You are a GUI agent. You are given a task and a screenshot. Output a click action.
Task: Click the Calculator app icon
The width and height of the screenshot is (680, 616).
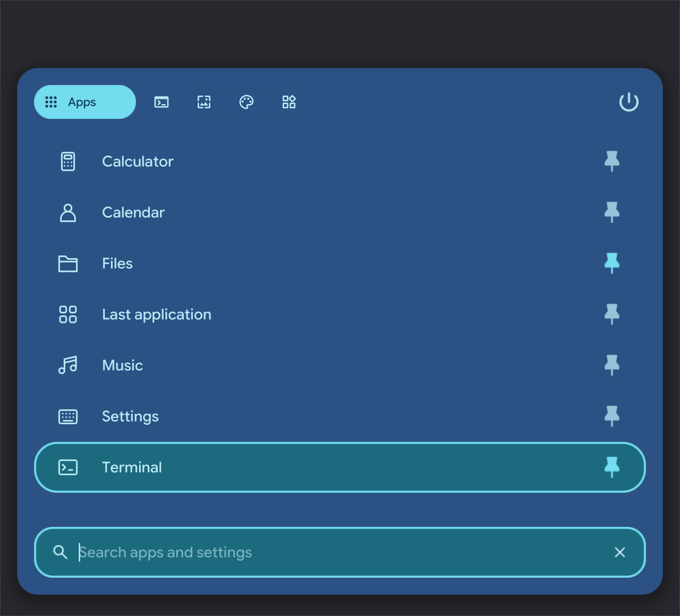coord(68,161)
